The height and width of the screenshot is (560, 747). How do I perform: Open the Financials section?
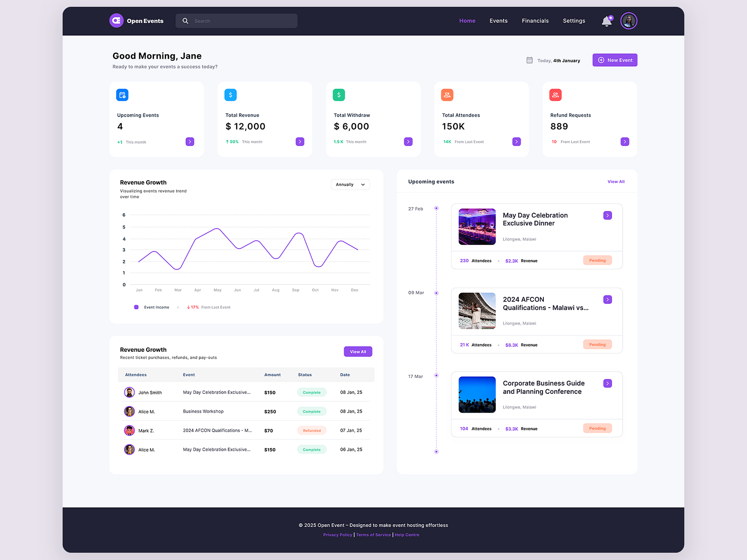535,21
